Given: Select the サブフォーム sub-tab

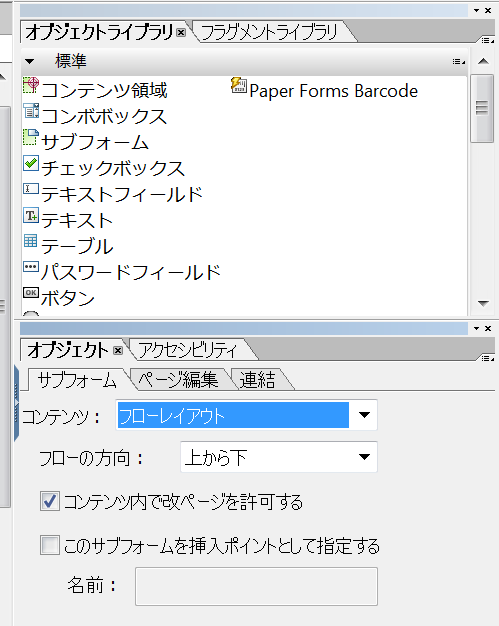Looking at the screenshot, I should click(x=77, y=380).
